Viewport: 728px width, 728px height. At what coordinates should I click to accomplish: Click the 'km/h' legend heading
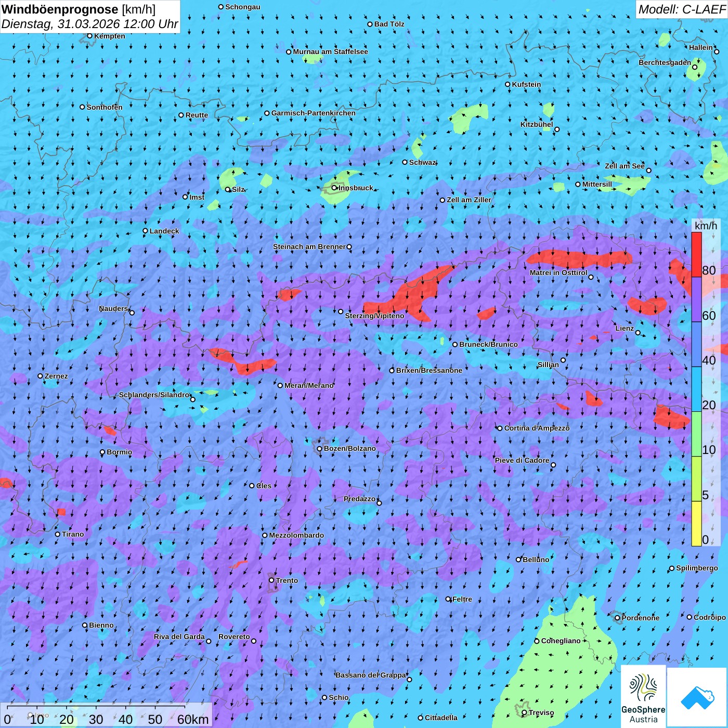(x=706, y=226)
